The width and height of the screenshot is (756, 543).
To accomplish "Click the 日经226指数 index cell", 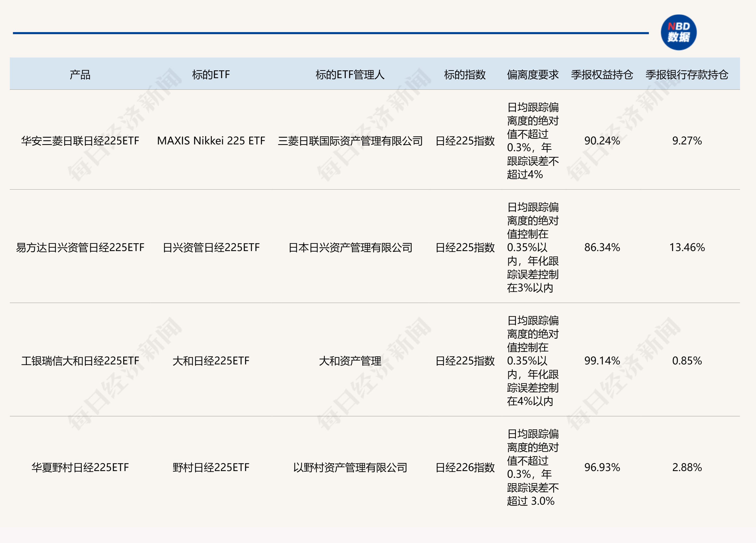I will [x=465, y=468].
